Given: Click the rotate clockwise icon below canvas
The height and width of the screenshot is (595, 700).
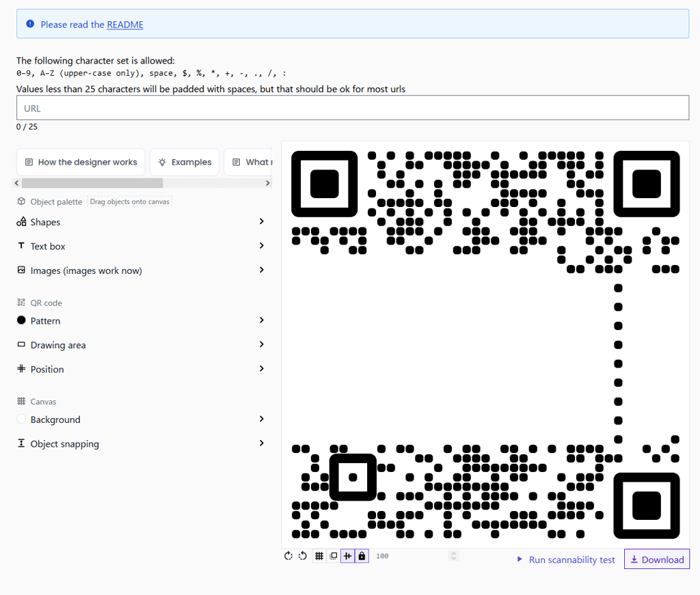Looking at the screenshot, I should 288,556.
